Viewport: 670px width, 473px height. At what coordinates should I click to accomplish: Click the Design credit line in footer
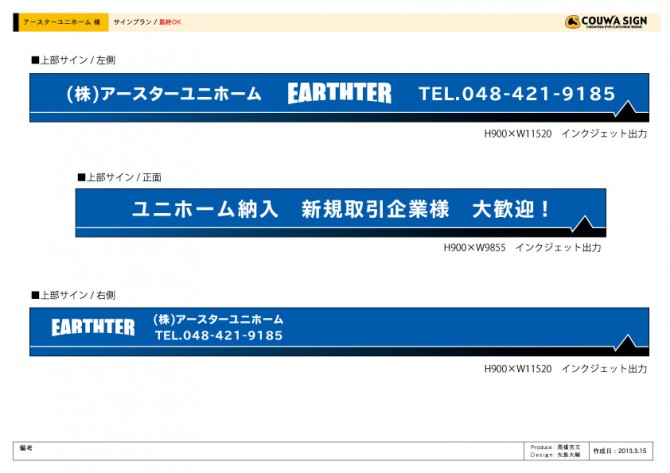tap(555, 455)
